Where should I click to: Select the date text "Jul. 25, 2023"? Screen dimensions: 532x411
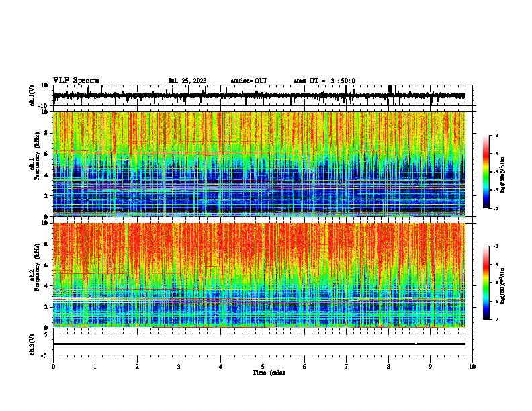(x=187, y=81)
